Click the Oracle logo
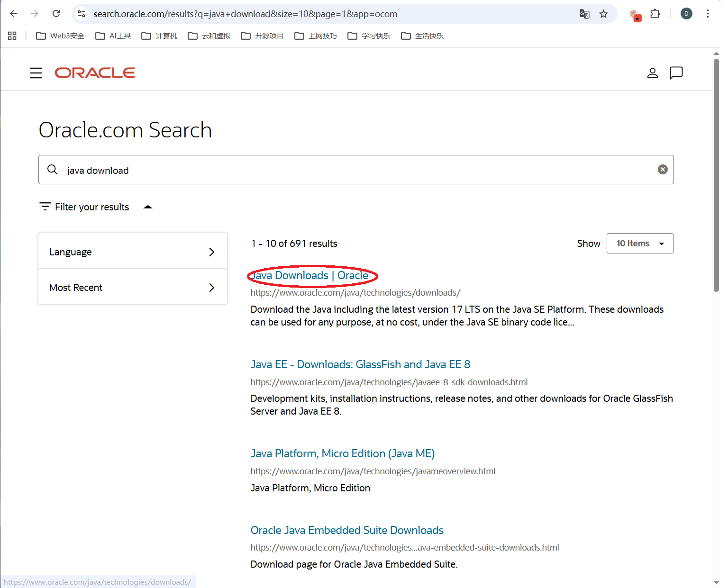The width and height of the screenshot is (728, 588). point(95,72)
